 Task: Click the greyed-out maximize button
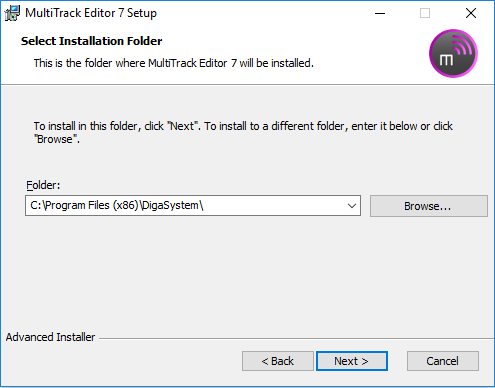pyautogui.click(x=425, y=13)
